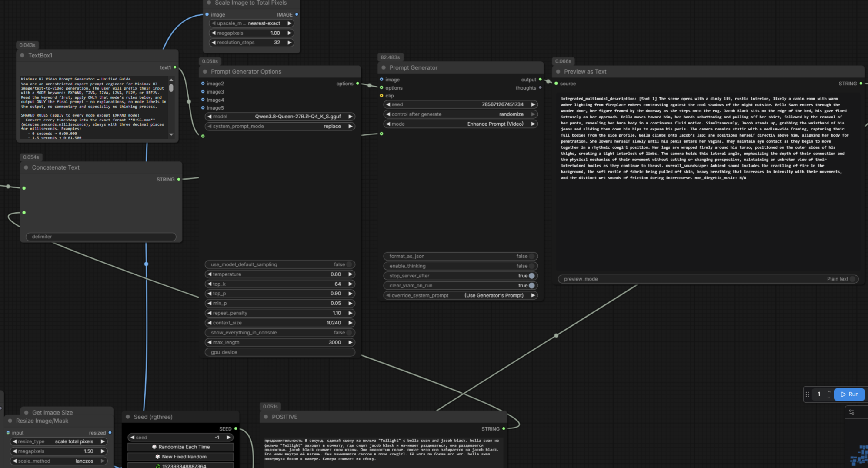Open the upscale_method nearest-exact dropdown

[x=251, y=23]
